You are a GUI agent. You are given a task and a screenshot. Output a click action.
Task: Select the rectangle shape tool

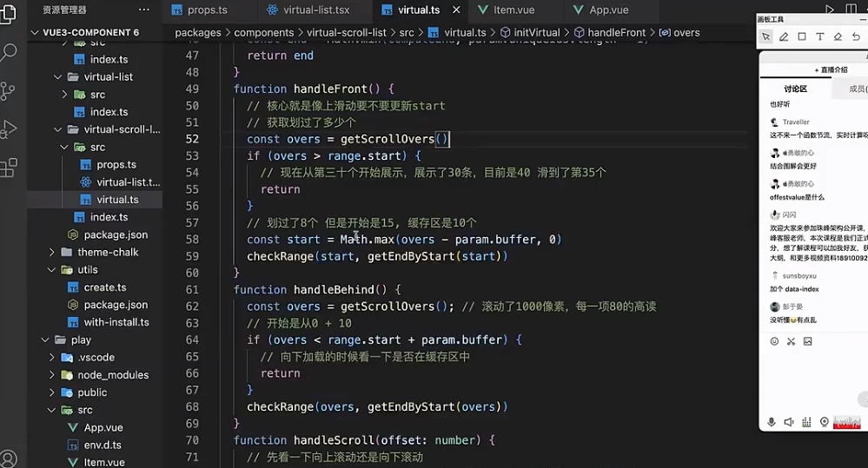coord(802,36)
